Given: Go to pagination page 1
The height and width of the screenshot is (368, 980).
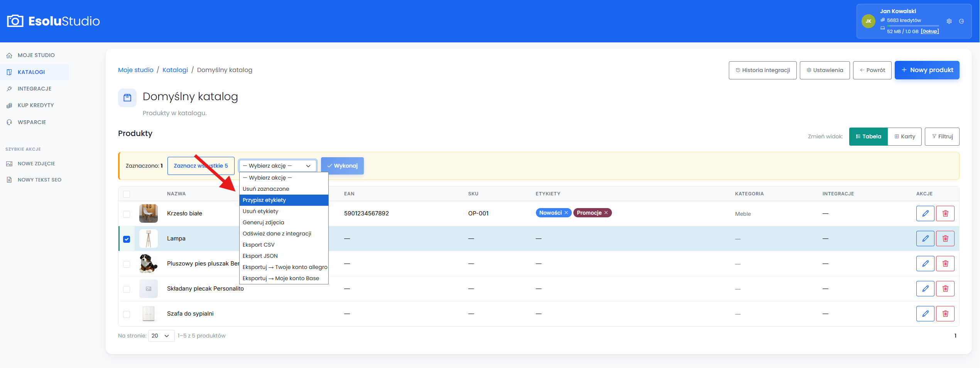Looking at the screenshot, I should point(955,336).
